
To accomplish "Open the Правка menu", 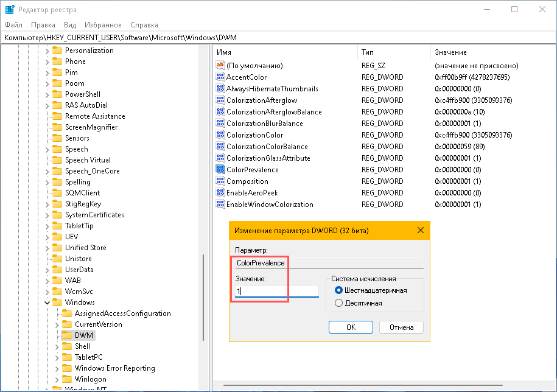I will point(43,25).
